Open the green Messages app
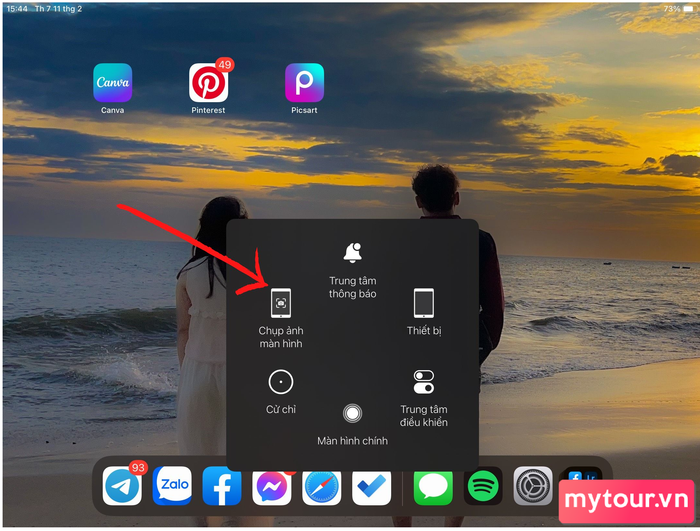Screen dimensions: 700x531 click(433, 488)
